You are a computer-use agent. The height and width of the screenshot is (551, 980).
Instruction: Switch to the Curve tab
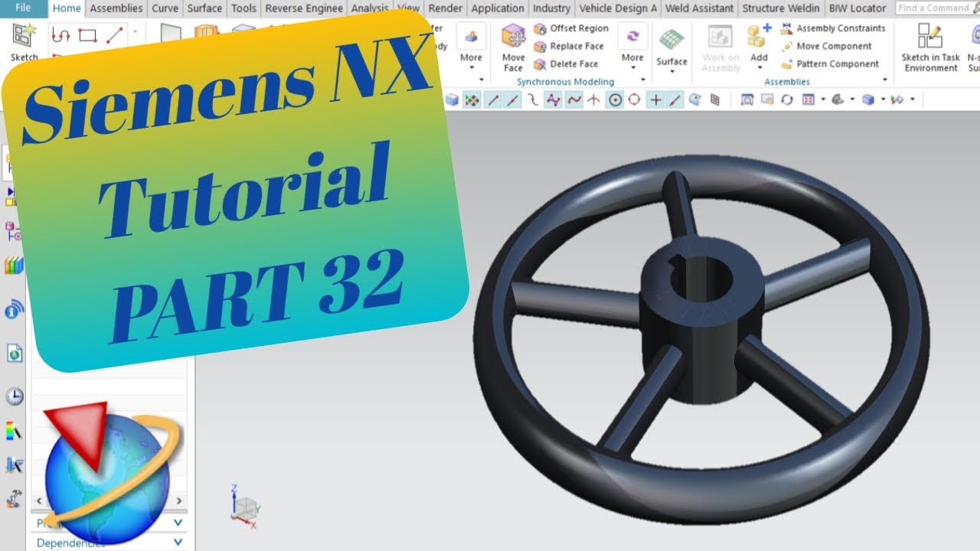pyautogui.click(x=165, y=8)
